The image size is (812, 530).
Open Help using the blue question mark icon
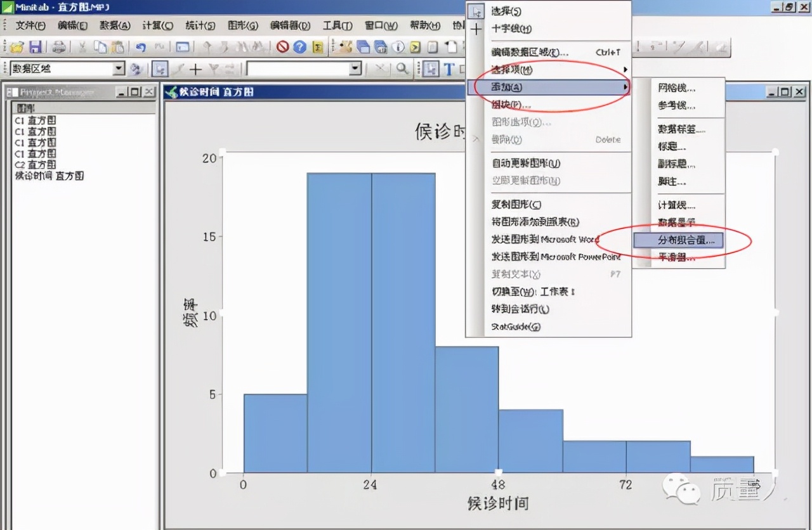pos(299,46)
